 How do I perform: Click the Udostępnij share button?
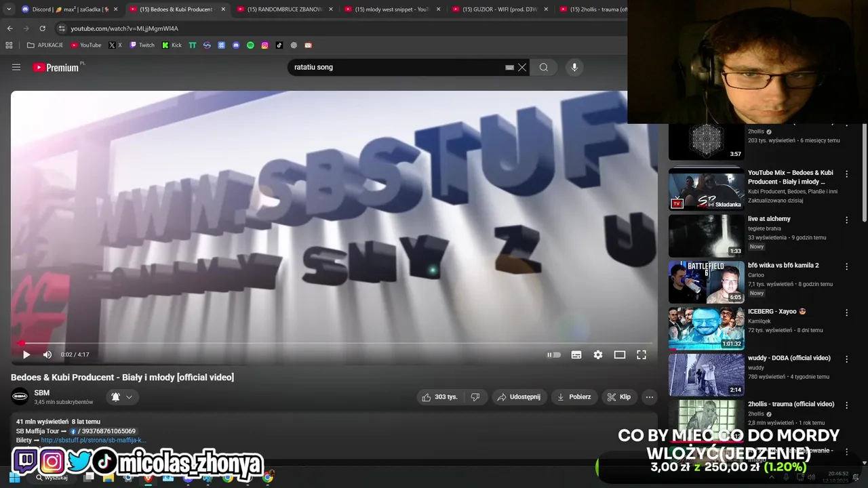coord(519,397)
